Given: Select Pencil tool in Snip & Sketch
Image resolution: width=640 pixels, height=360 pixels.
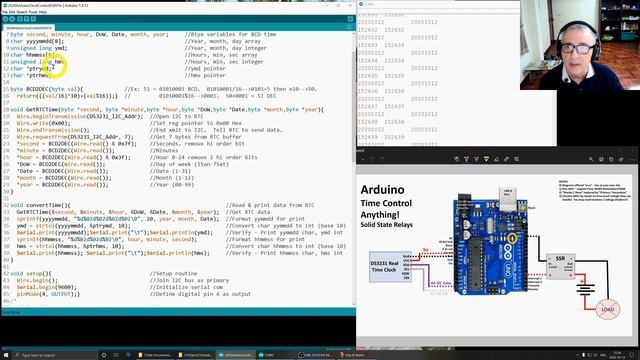Looking at the screenshot, I should point(476,159).
